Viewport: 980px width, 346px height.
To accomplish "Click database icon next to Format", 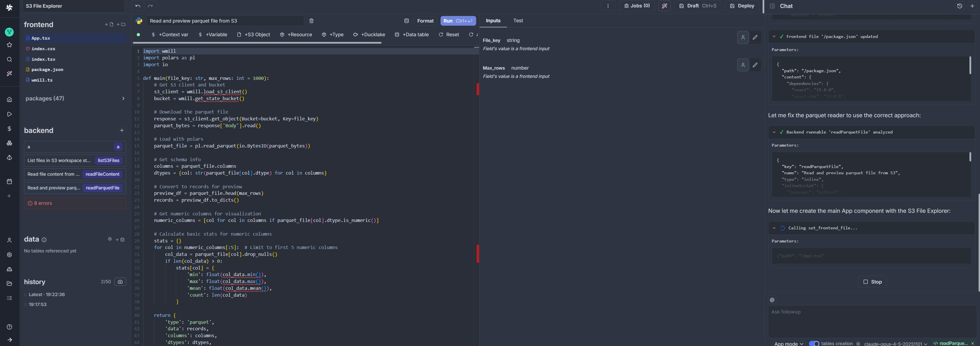I will 406,21.
